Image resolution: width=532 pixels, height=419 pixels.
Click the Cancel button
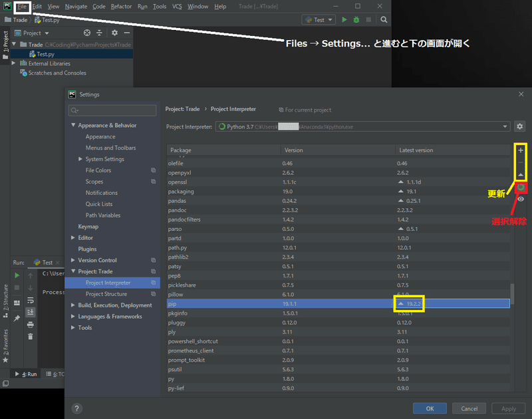click(469, 408)
